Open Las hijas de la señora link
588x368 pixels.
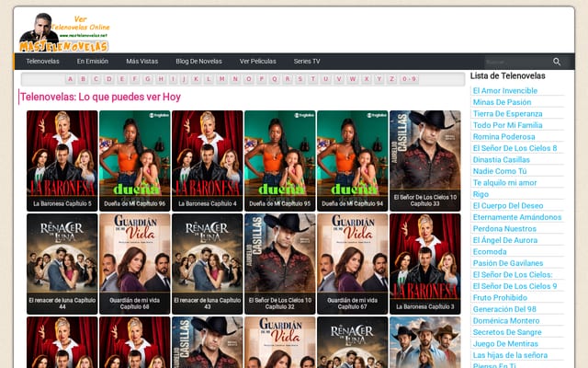click(511, 355)
